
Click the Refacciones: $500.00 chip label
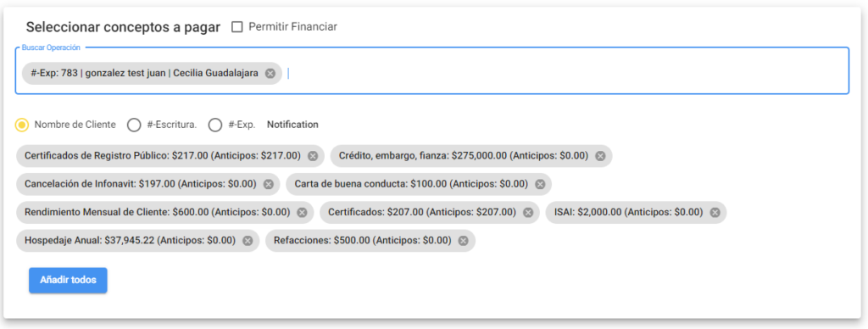363,240
